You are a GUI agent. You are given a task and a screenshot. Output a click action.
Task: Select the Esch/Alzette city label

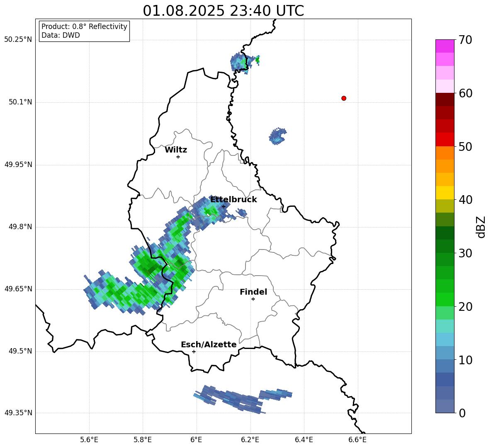pos(209,345)
